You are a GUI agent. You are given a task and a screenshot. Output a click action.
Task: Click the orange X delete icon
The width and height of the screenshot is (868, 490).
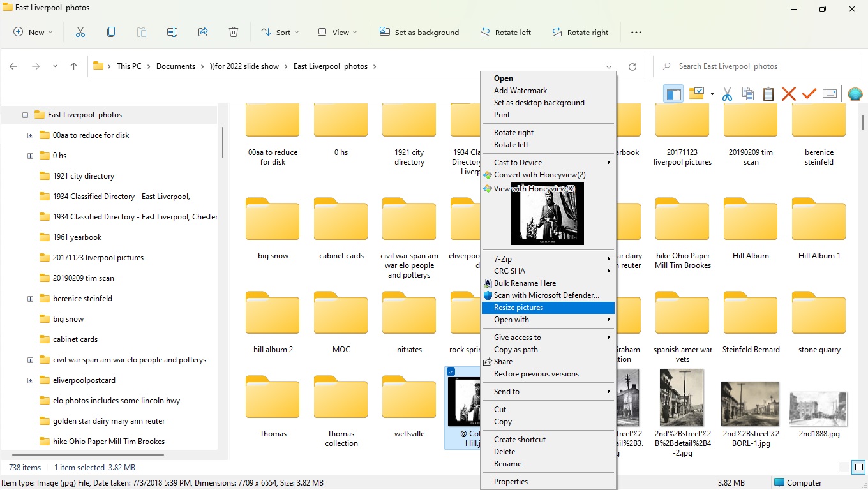(x=789, y=94)
